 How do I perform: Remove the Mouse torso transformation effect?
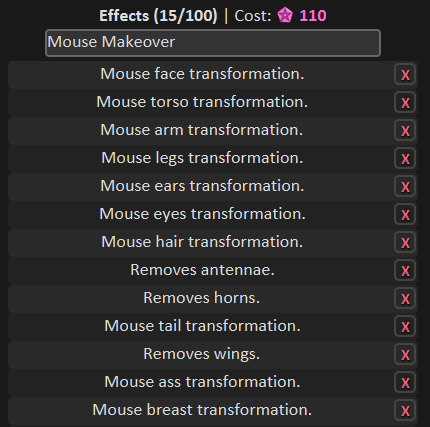[405, 102]
